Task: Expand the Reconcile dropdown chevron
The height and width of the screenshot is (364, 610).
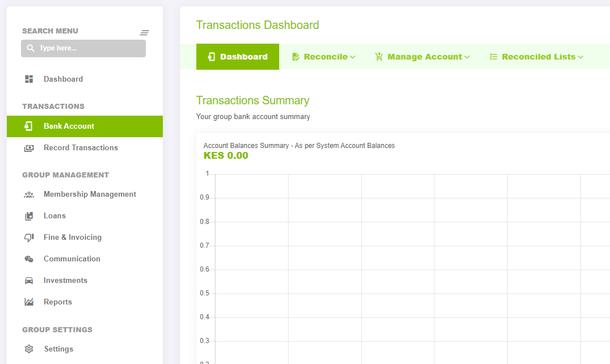Action: 352,57
